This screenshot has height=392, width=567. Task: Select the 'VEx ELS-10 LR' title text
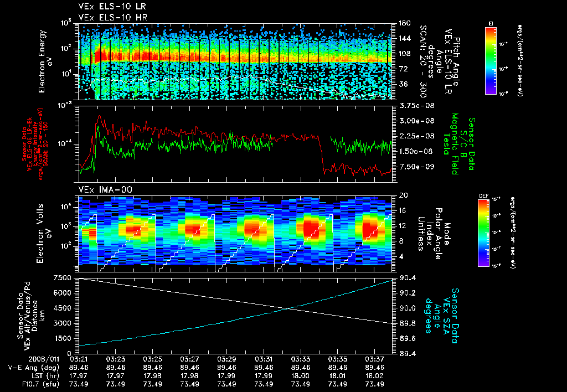[112, 7]
